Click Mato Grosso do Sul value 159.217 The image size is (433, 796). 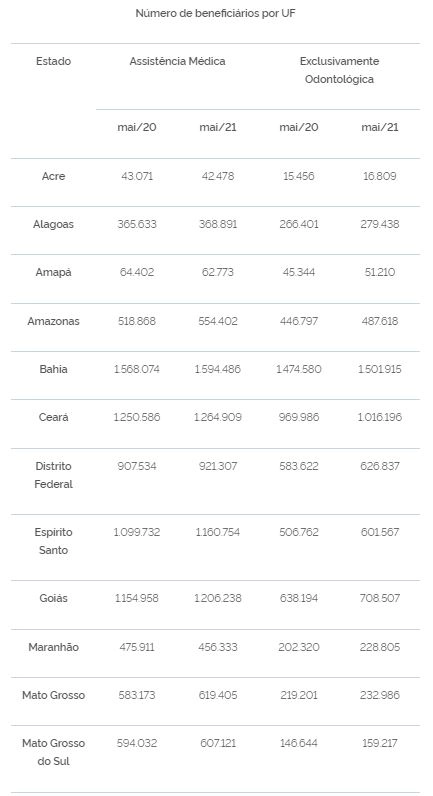380,743
